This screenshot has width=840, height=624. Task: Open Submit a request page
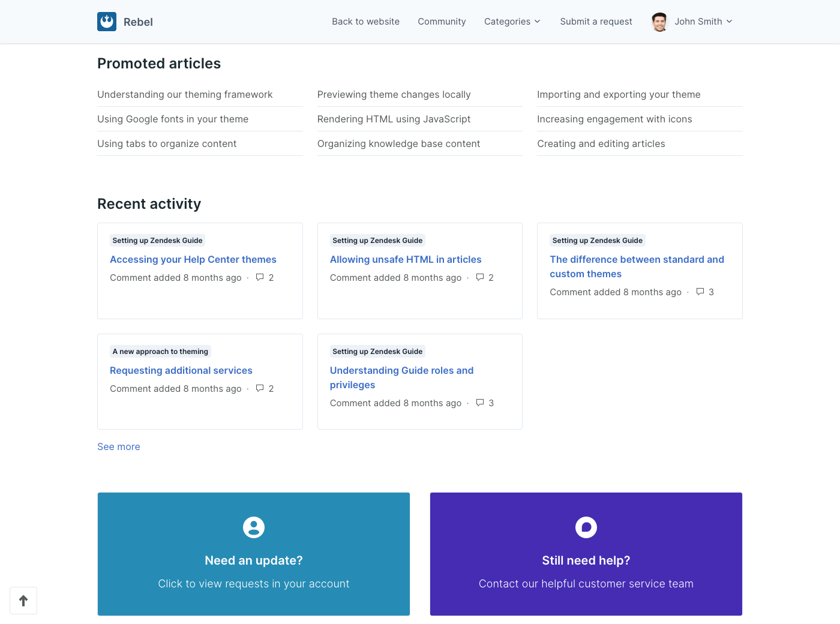(596, 22)
